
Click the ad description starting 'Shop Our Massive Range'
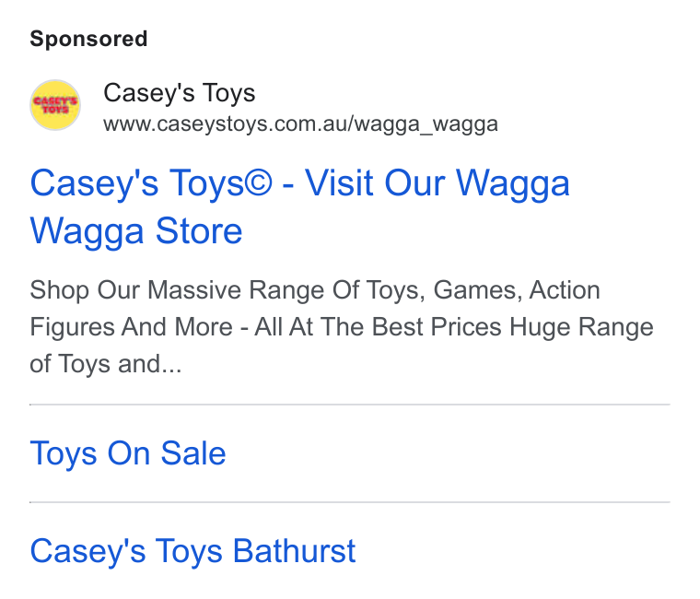point(342,327)
